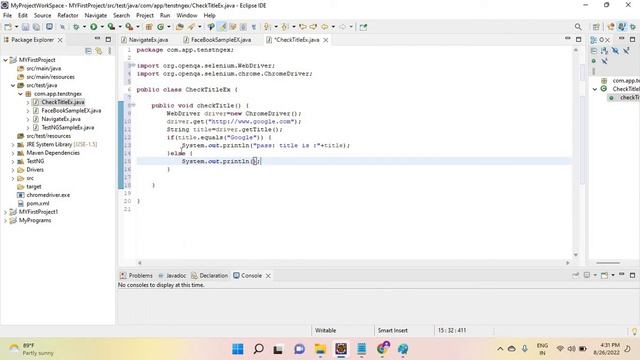The width and height of the screenshot is (640, 360).
Task: Toggle Link with Editor in Package Explorer
Action: point(99,51)
